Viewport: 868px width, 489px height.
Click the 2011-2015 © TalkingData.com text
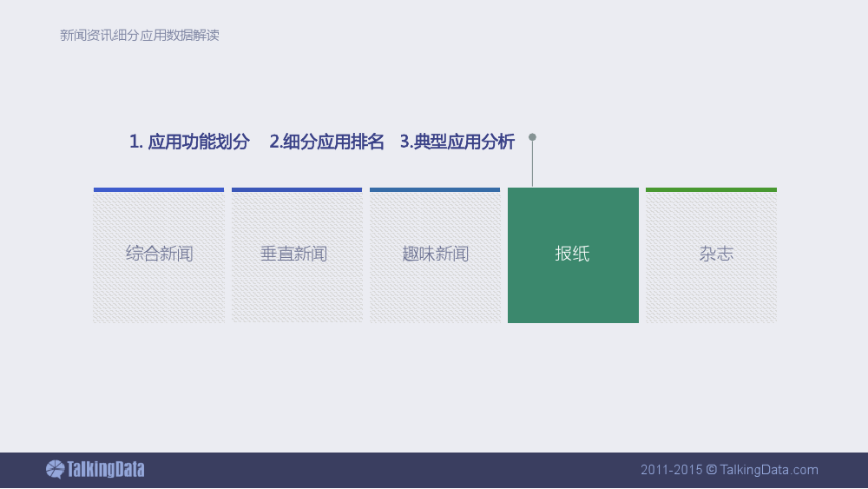(x=729, y=470)
